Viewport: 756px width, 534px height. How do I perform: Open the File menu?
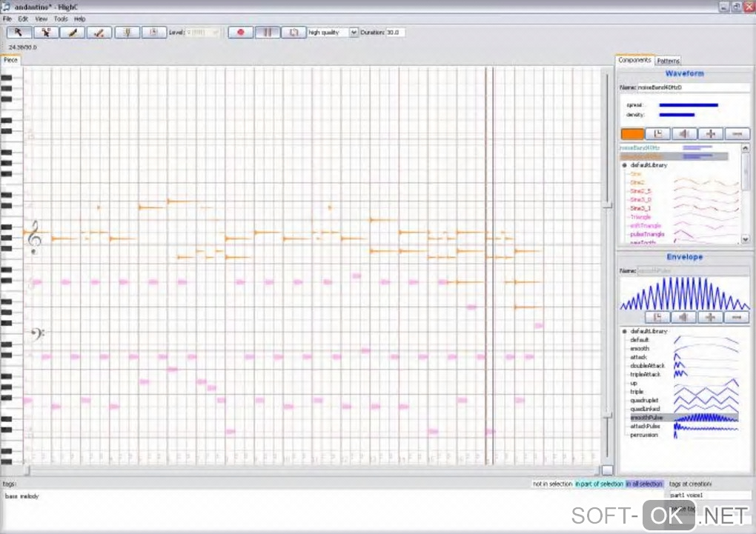coord(7,19)
